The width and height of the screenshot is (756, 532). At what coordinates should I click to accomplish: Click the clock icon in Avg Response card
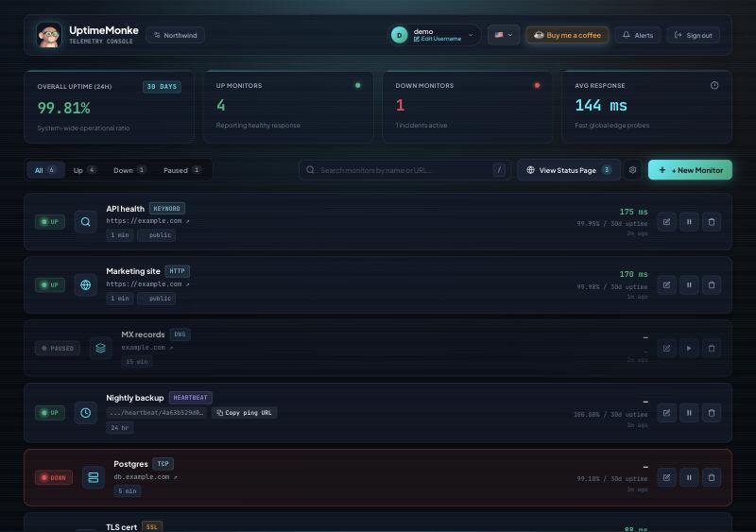click(714, 85)
